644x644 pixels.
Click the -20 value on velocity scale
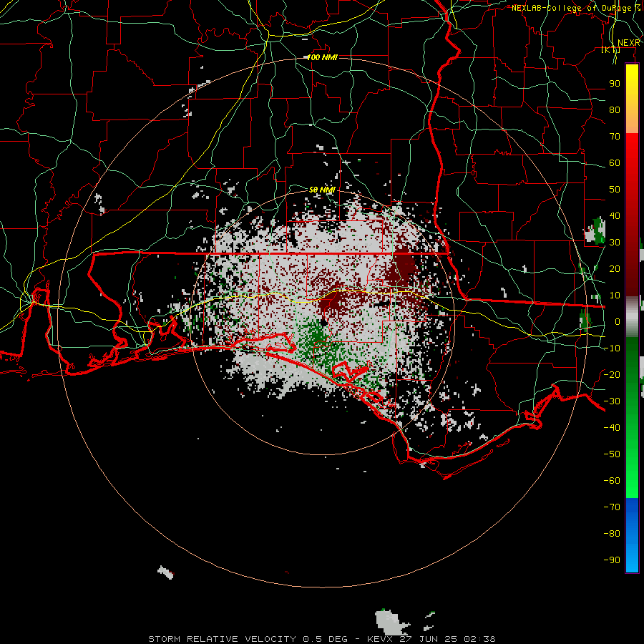(612, 374)
